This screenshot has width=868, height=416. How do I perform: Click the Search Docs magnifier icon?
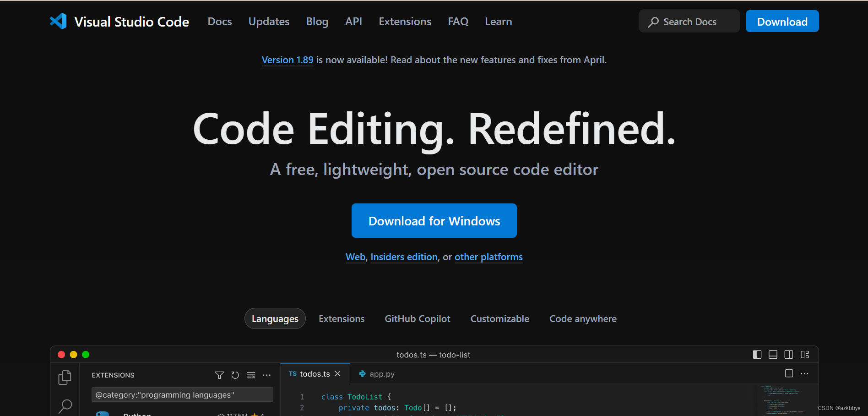[653, 22]
